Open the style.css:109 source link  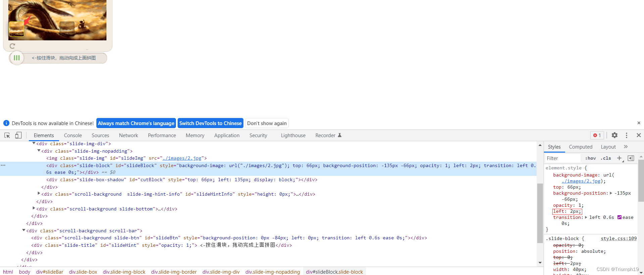pyautogui.click(x=618, y=238)
